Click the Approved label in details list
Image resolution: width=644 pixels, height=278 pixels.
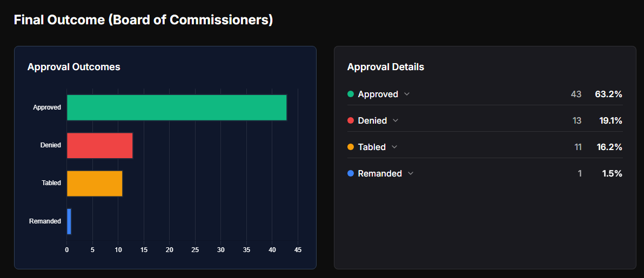[x=378, y=94]
